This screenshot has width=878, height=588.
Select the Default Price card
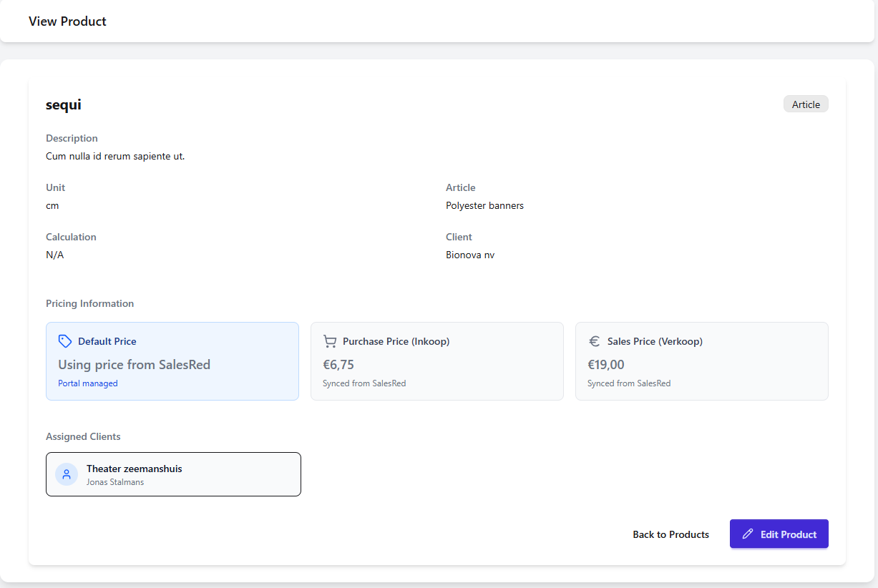172,361
